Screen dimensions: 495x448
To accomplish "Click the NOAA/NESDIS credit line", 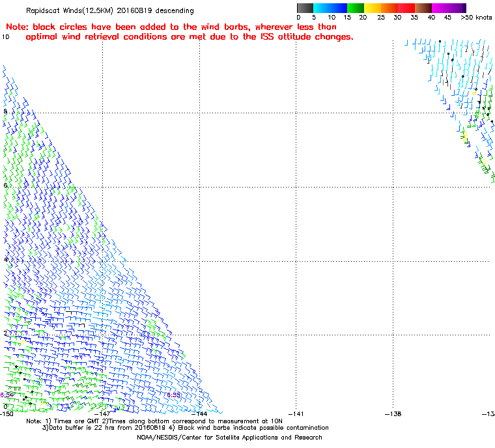I will click(x=229, y=438).
